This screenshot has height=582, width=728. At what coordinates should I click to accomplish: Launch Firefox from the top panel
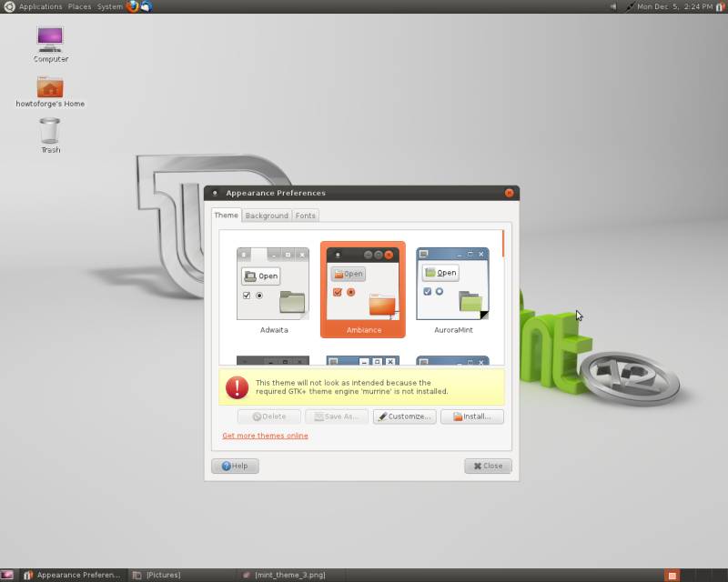[133, 6]
